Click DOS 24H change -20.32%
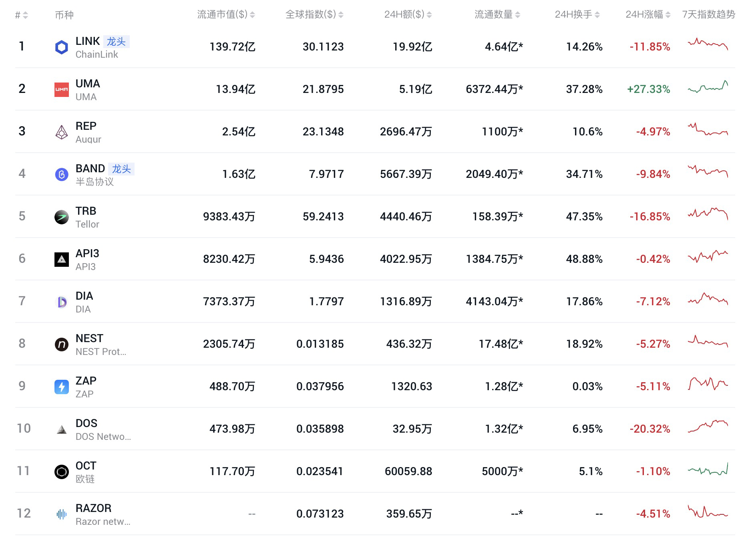756x536 pixels. pos(650,429)
